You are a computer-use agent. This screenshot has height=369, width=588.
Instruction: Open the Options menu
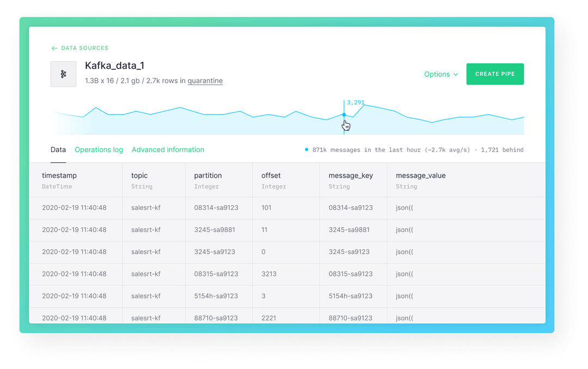437,74
